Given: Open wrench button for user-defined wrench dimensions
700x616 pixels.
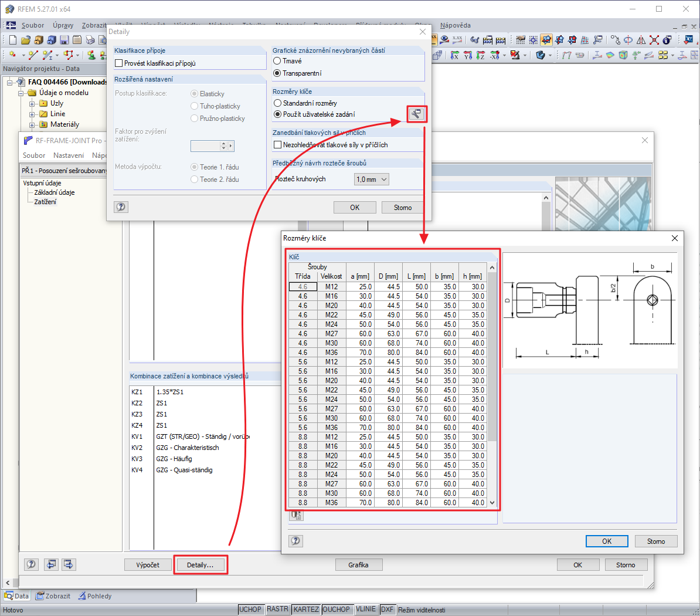Looking at the screenshot, I should tap(416, 114).
